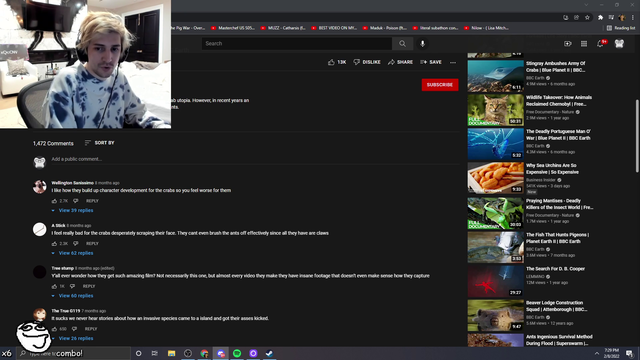This screenshot has width=640, height=360.
Task: Show hidden system tray icons chevron
Action: click(x=597, y=353)
